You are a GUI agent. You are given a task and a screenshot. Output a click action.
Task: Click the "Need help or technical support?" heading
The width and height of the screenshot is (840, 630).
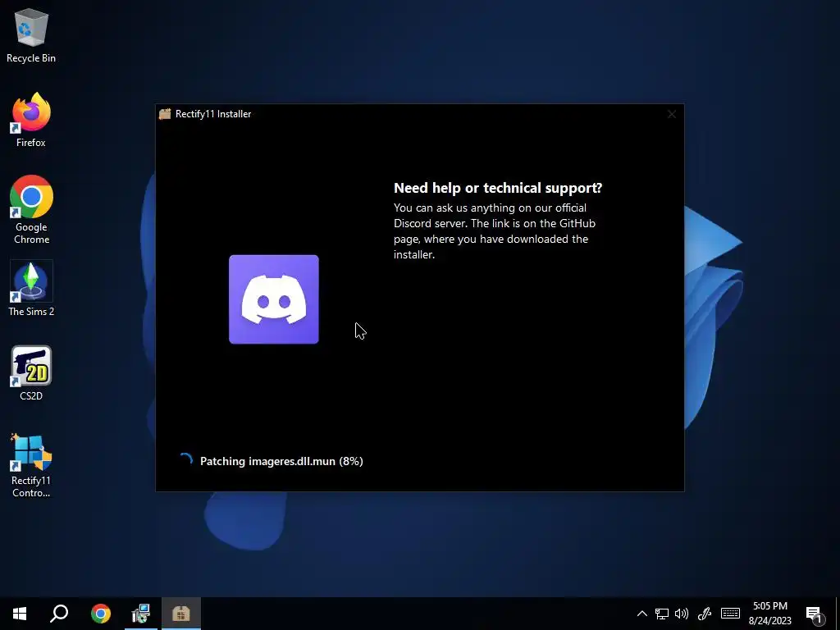(x=498, y=188)
